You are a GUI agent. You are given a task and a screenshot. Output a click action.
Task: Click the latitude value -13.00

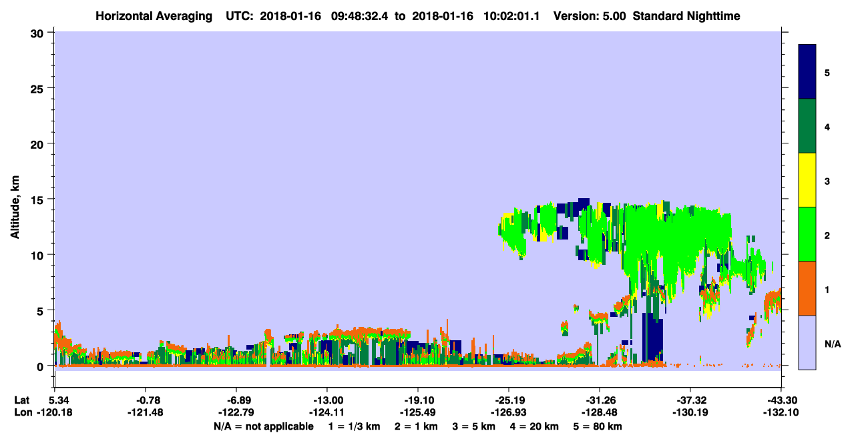tap(327, 400)
